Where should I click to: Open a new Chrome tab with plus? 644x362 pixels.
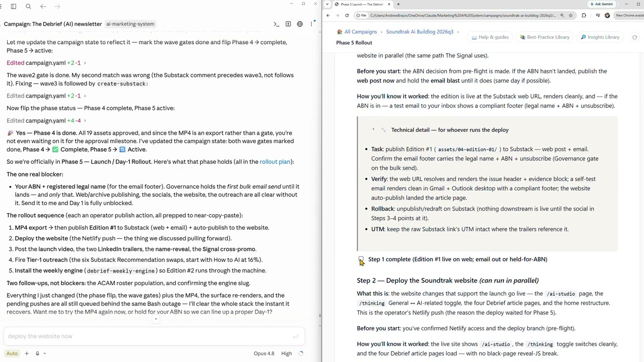point(398,5)
